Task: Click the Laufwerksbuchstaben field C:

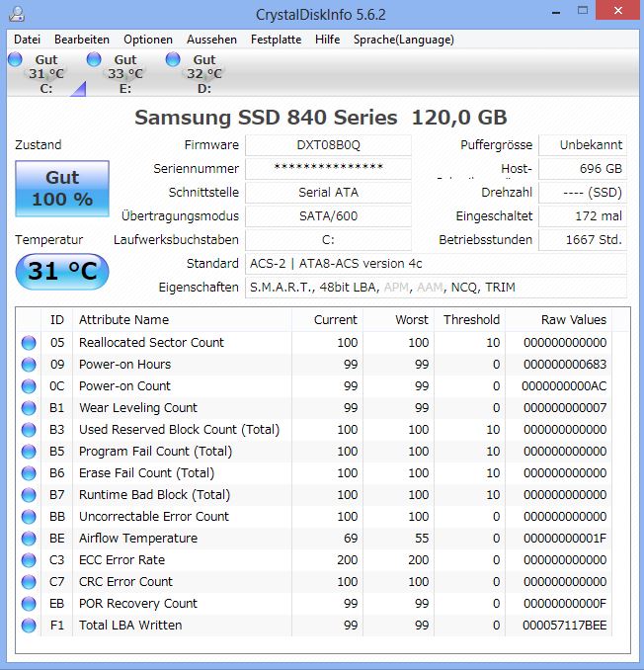Action: click(328, 240)
